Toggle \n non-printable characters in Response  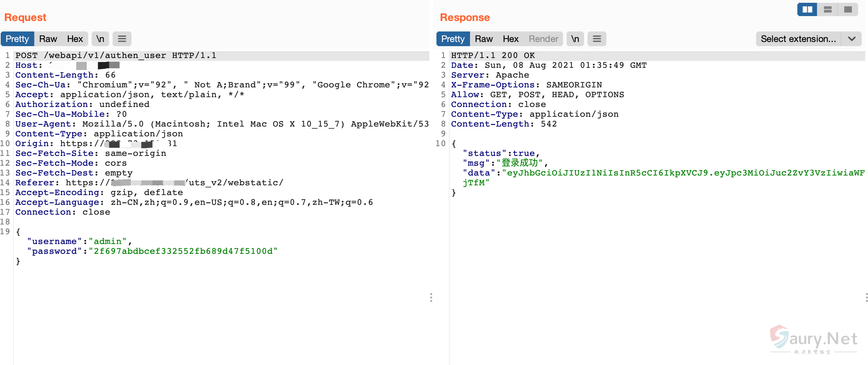point(575,39)
